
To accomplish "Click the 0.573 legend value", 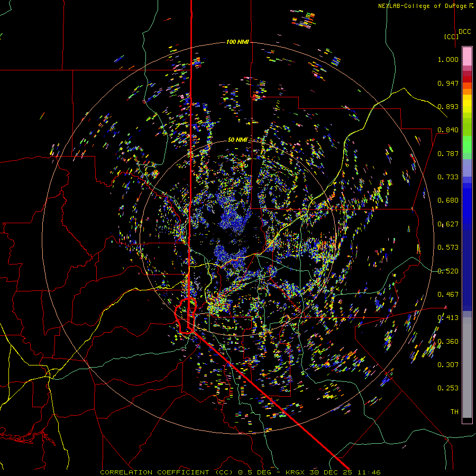I will coord(448,248).
